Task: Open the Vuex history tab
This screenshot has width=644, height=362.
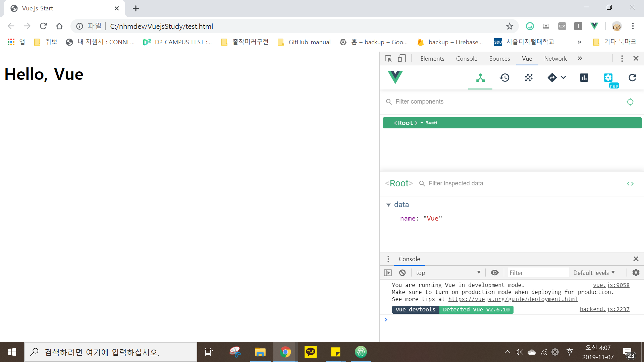Action: coord(504,78)
